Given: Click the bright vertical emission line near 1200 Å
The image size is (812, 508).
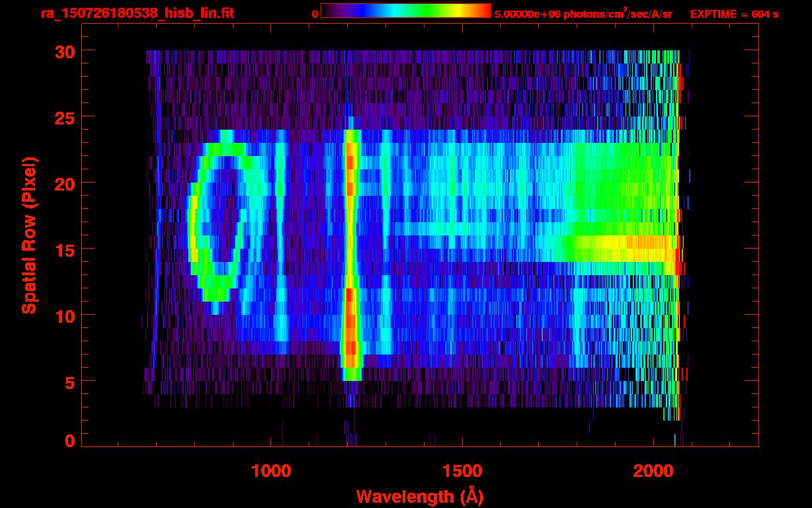Looking at the screenshot, I should [351, 251].
